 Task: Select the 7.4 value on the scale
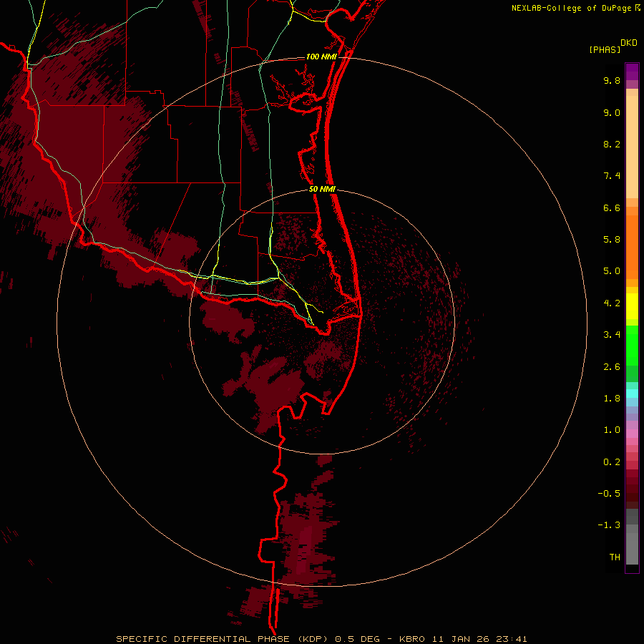coord(612,176)
